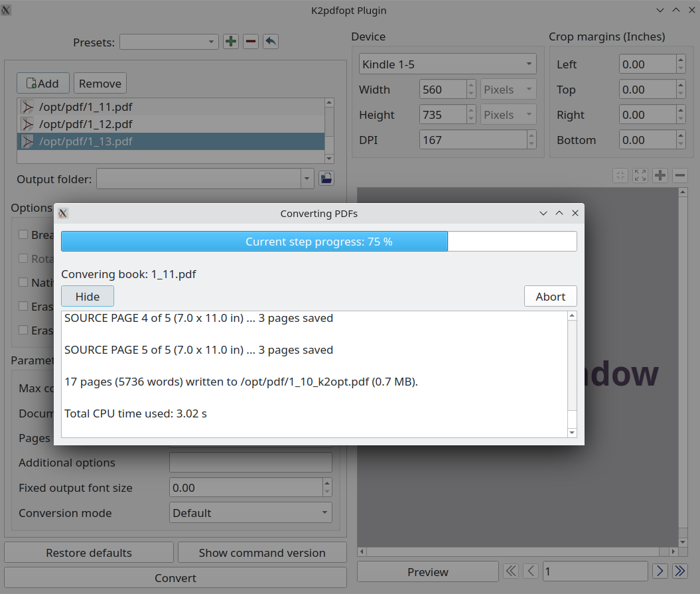Go to the first preview page
Viewport: 700px width, 594px height.
pyautogui.click(x=511, y=571)
